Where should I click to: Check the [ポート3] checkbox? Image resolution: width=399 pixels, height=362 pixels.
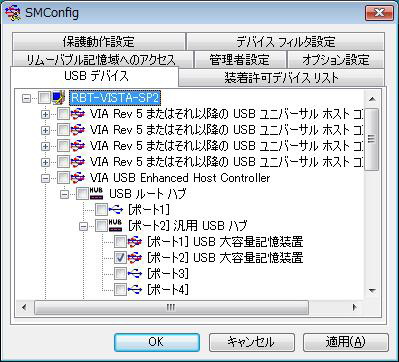[120, 274]
